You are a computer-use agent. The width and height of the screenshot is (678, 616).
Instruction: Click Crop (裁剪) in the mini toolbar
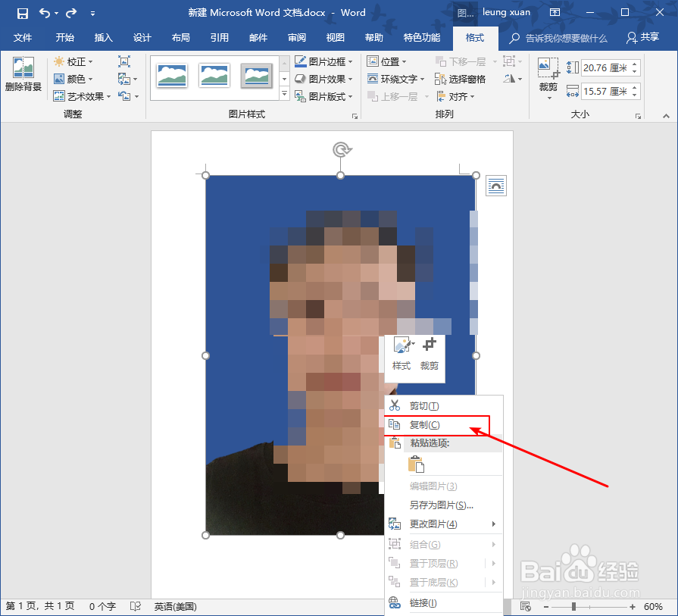[x=430, y=353]
